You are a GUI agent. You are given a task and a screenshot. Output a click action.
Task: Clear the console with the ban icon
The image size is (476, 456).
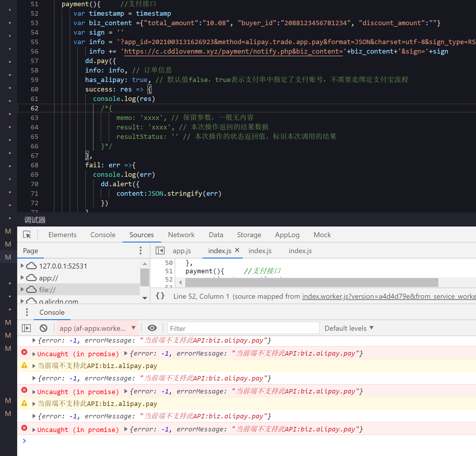click(44, 328)
